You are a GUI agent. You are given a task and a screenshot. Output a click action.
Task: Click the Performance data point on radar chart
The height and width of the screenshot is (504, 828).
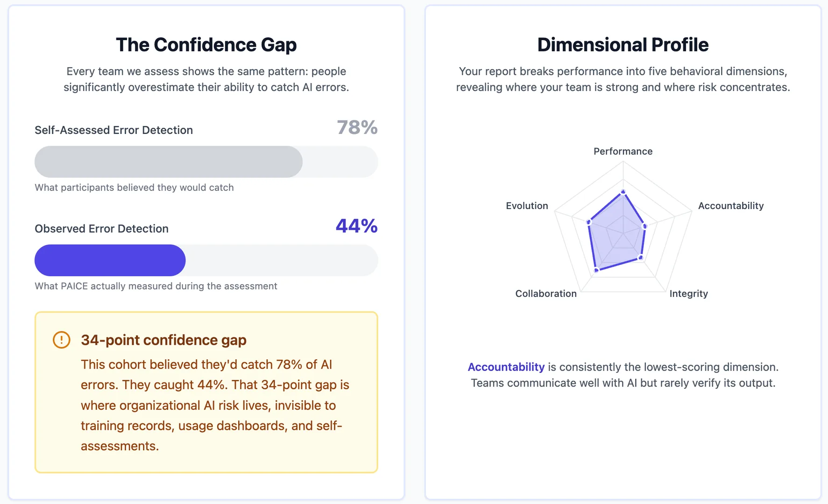pos(623,192)
